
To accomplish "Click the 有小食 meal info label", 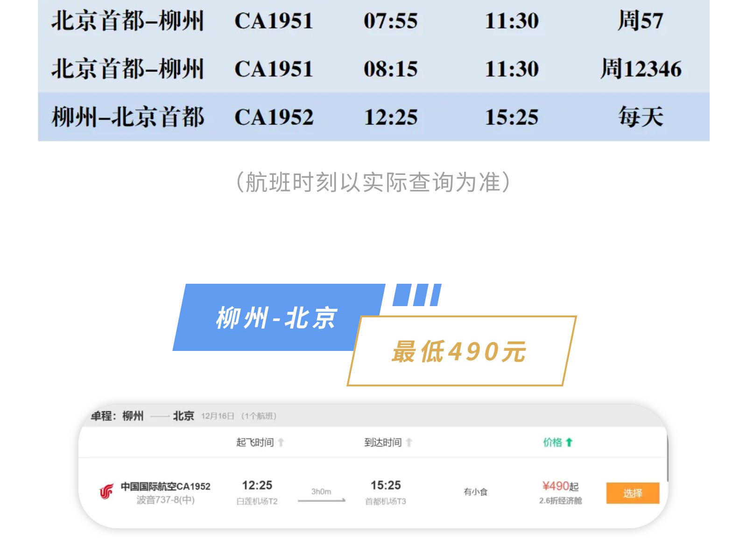I will click(475, 492).
